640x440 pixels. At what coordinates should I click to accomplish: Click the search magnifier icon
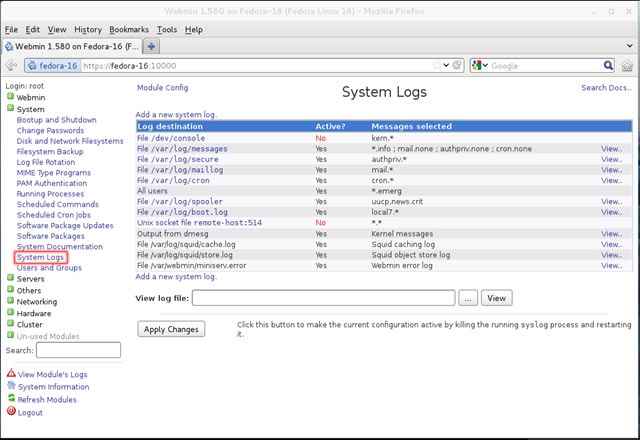608,65
